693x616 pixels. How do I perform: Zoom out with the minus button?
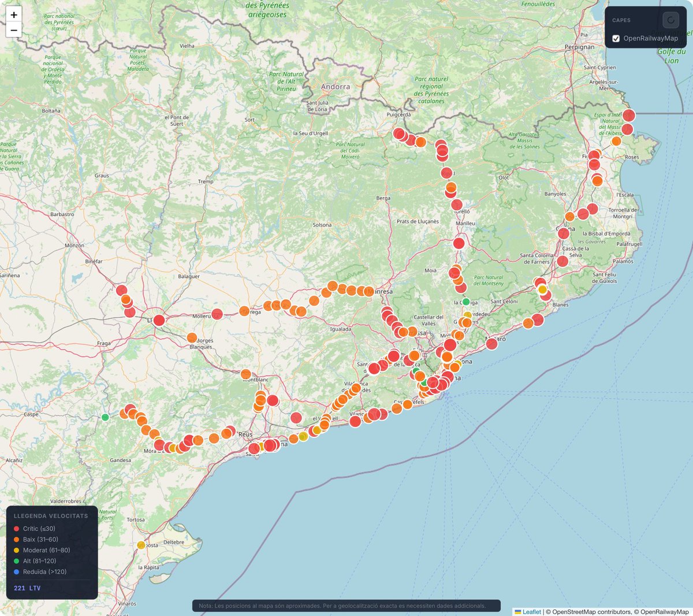14,30
